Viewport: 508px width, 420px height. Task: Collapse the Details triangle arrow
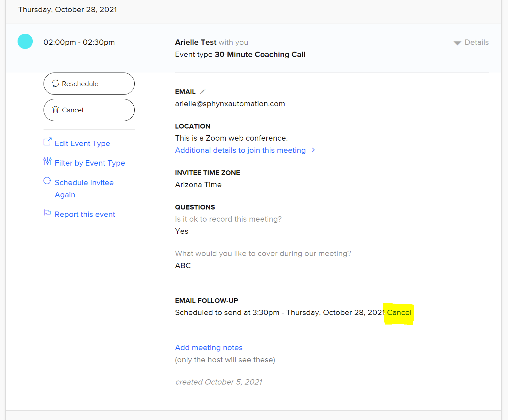click(x=457, y=43)
